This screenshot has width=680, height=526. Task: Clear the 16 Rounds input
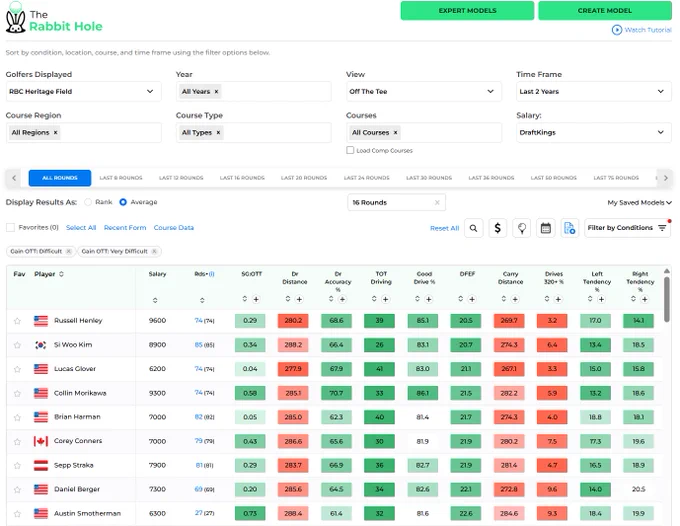(437, 203)
